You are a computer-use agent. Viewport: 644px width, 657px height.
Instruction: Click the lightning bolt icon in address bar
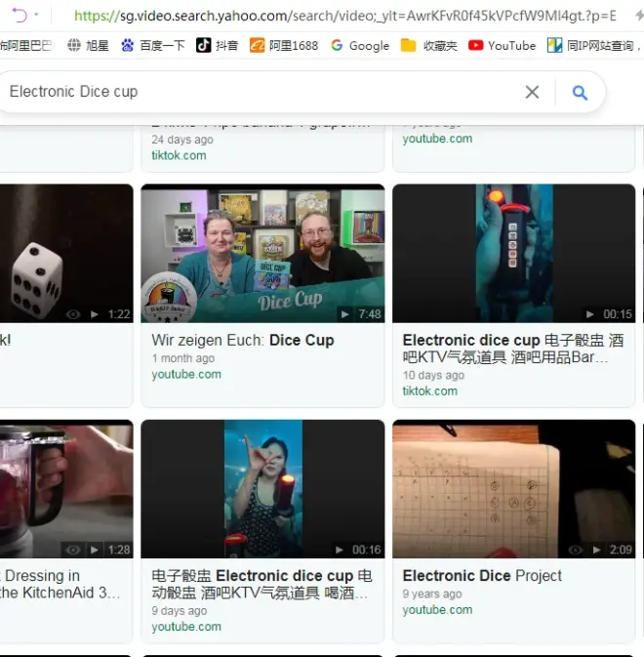click(x=635, y=15)
